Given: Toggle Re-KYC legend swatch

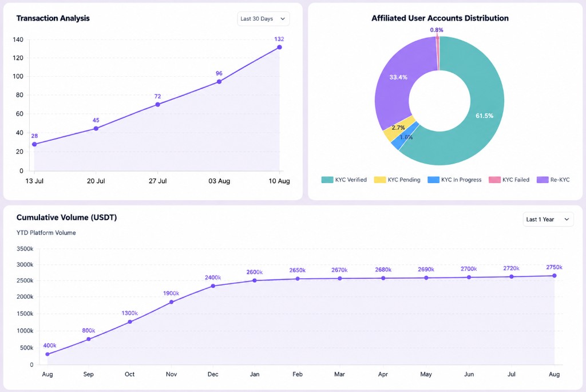Looking at the screenshot, I should (x=543, y=180).
